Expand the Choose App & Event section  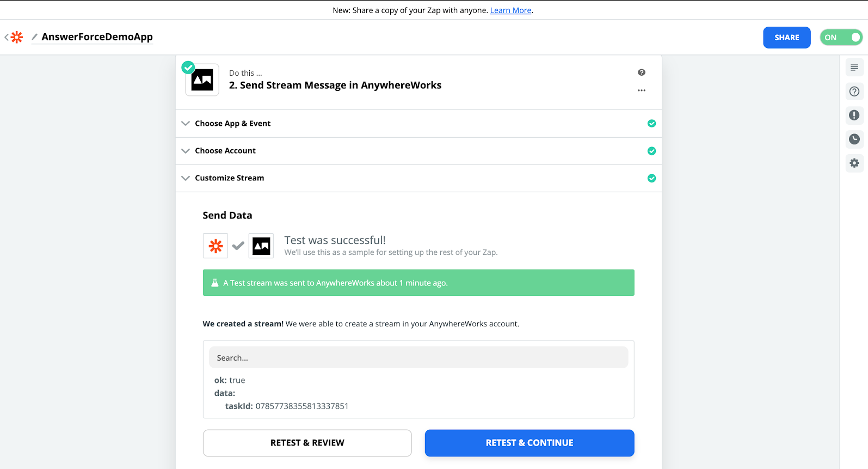(x=418, y=124)
